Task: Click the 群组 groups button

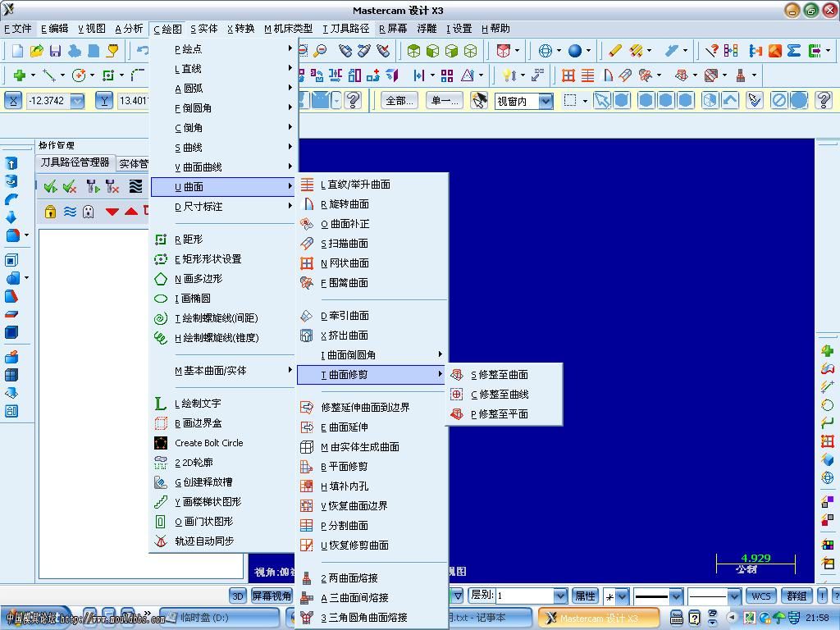Action: click(797, 596)
